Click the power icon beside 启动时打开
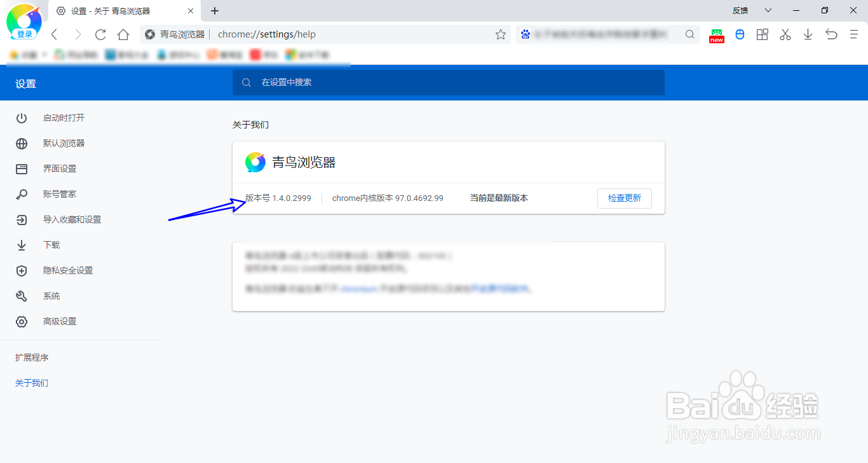 (22, 118)
